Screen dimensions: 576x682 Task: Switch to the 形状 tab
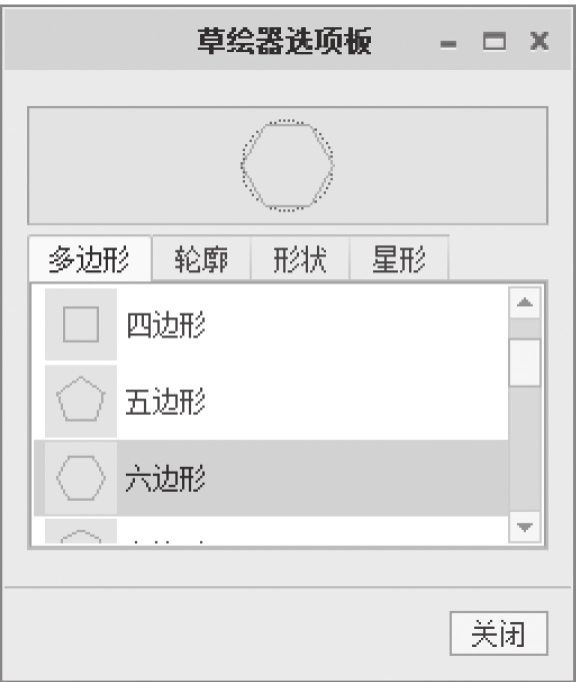(300, 259)
